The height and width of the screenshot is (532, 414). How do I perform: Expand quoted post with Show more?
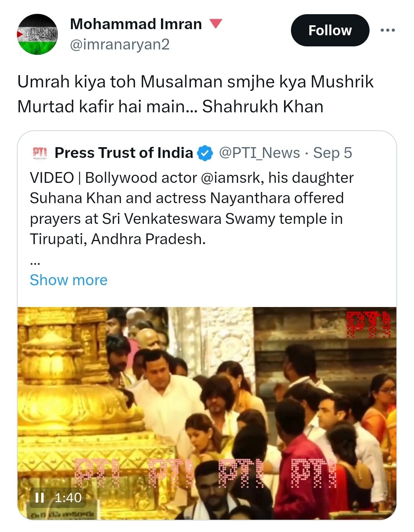click(x=69, y=280)
